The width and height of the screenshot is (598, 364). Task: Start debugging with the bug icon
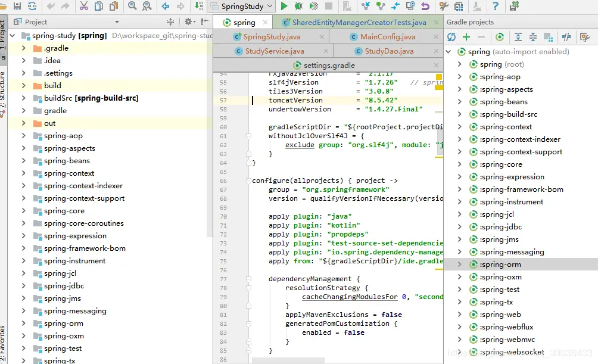pyautogui.click(x=299, y=7)
